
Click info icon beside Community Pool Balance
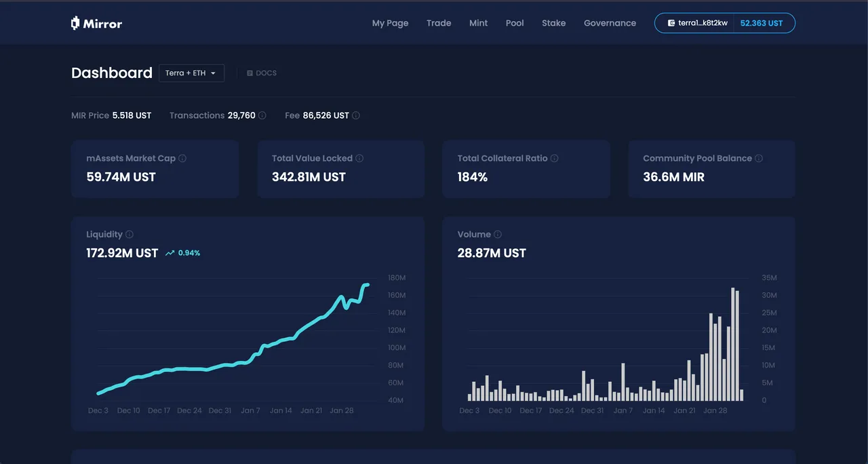coord(759,158)
